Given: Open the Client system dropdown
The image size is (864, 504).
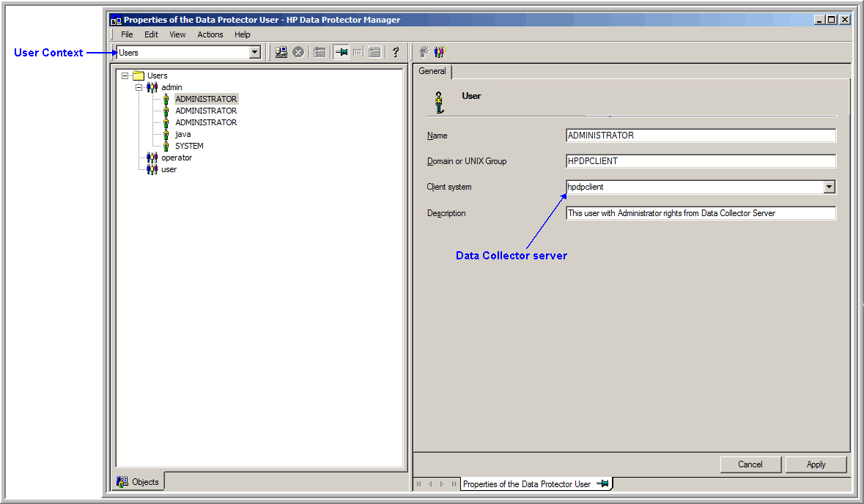Looking at the screenshot, I should pyautogui.click(x=829, y=187).
